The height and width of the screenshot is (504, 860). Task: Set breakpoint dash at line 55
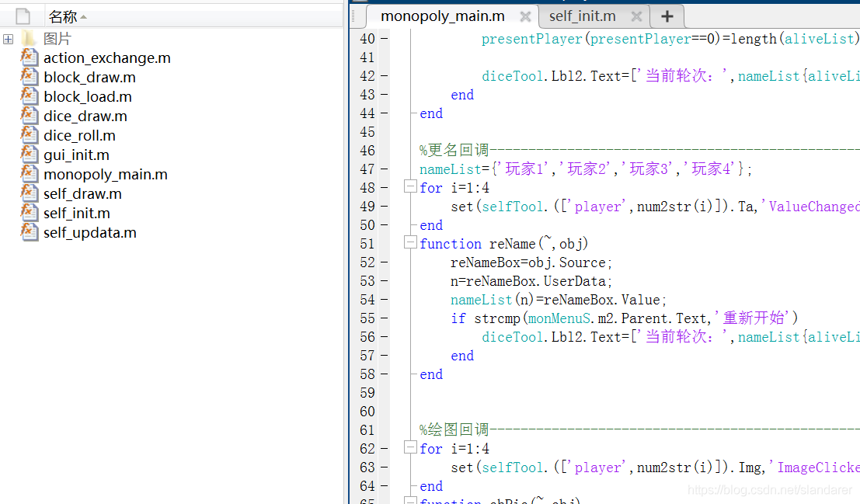[384, 318]
